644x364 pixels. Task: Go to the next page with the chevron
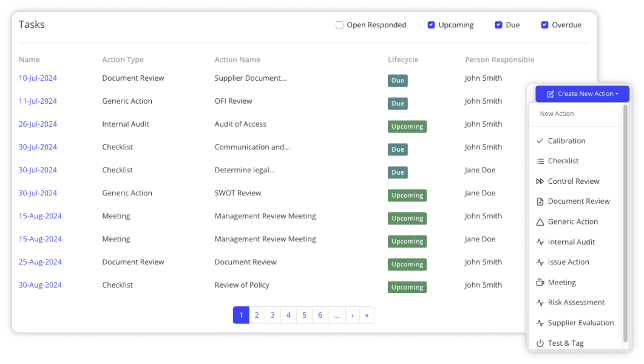[353, 315]
